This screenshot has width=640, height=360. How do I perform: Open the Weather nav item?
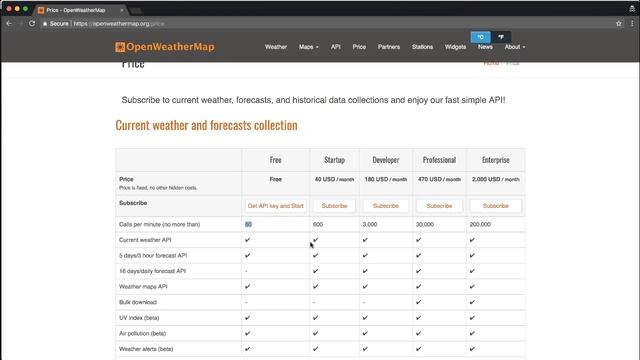(x=276, y=47)
